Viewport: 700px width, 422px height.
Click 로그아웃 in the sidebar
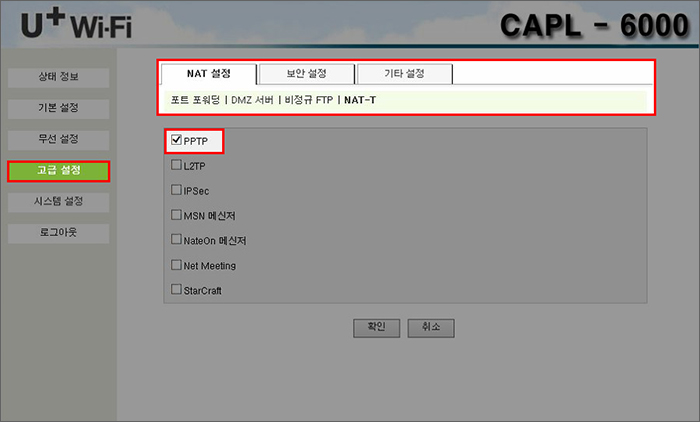click(58, 233)
